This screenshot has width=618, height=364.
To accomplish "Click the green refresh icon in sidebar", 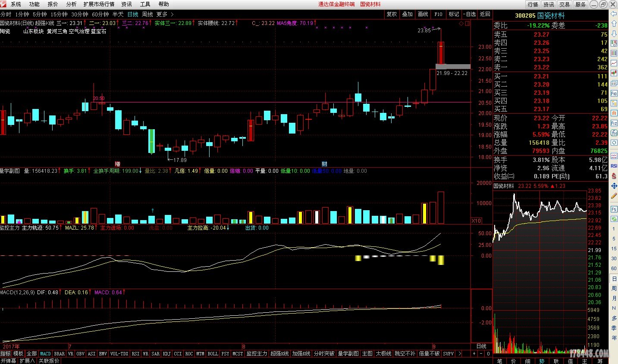I will (614, 219).
